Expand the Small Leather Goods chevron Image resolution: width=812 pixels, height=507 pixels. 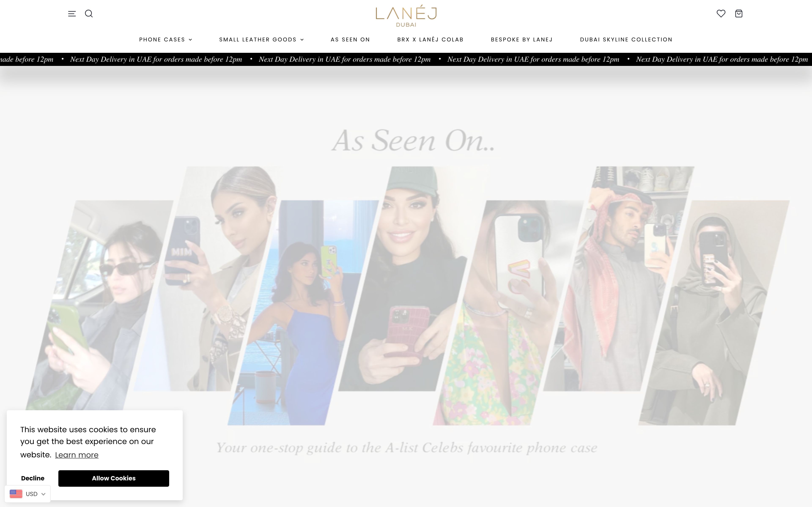[302, 40]
